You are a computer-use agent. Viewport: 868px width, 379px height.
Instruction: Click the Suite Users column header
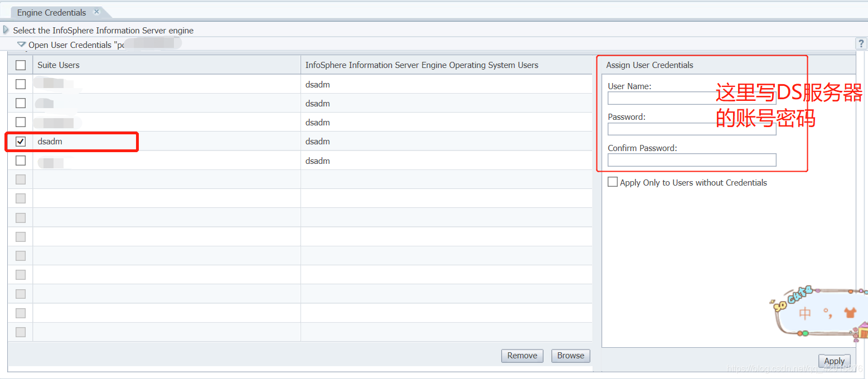pos(167,65)
